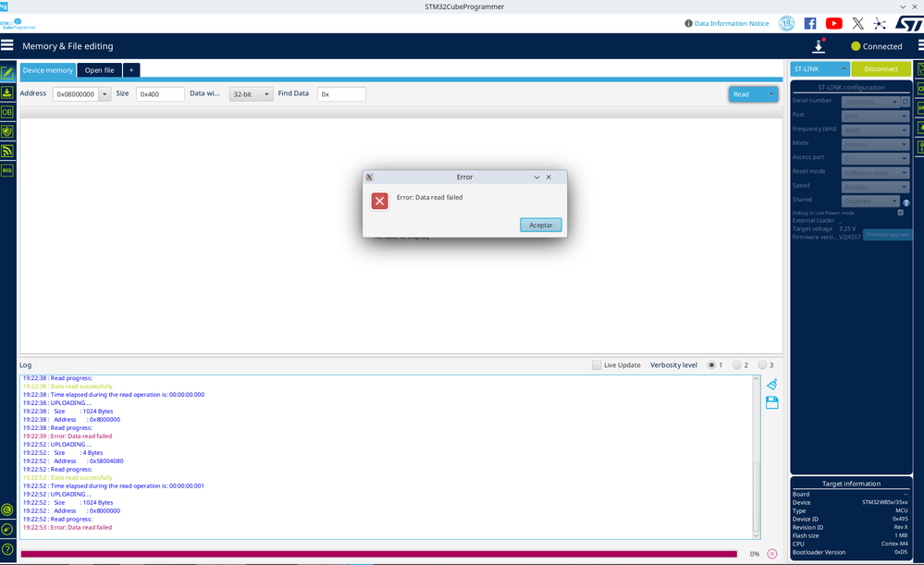This screenshot has height=565, width=924.
Task: Open the Port SWD dropdown
Action: 876,117
